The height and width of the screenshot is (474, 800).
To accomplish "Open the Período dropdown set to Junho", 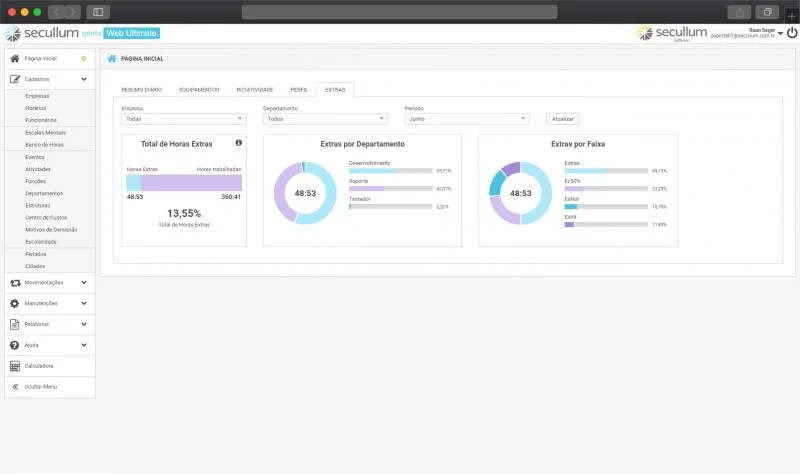I will (x=466, y=119).
